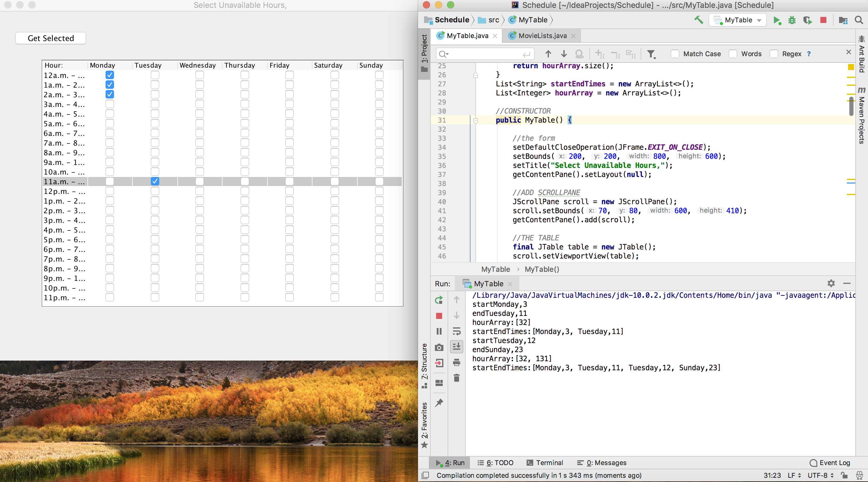Image resolution: width=868 pixels, height=482 pixels.
Task: Click the trash Clear All icon in console
Action: pos(457,378)
